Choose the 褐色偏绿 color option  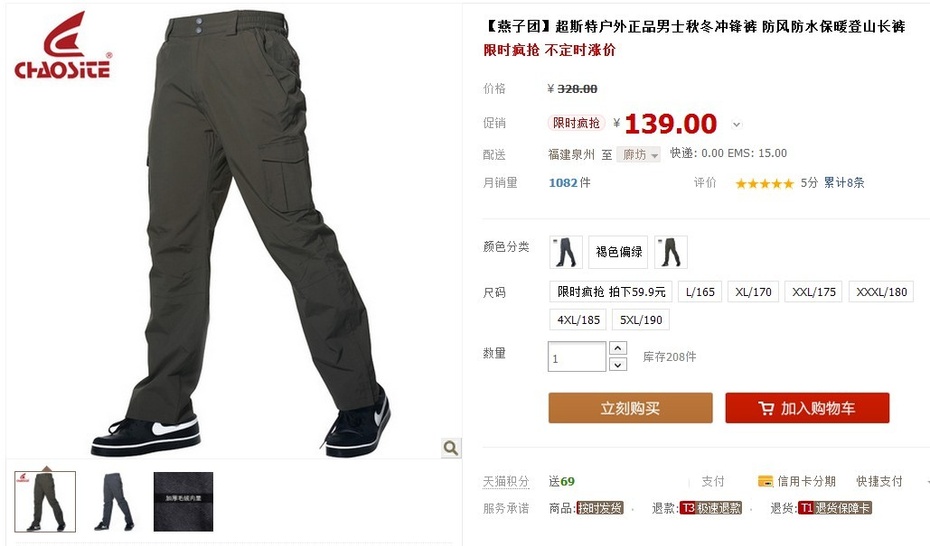point(619,252)
